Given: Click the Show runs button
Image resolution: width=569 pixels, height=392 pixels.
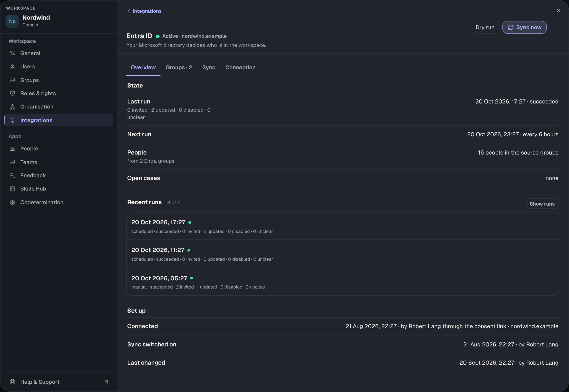Looking at the screenshot, I should pyautogui.click(x=542, y=204).
